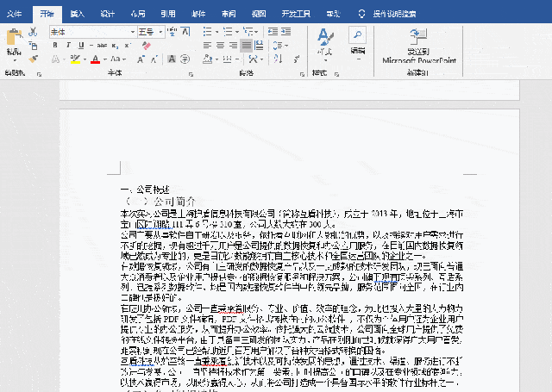
Task: Open the font name dropdown
Action: coord(133,32)
